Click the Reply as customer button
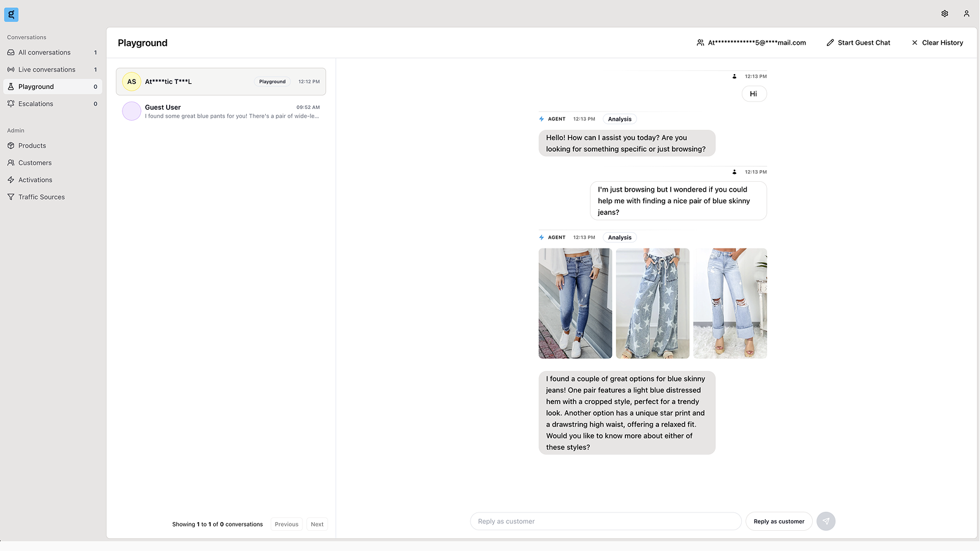The image size is (980, 551). point(778,521)
